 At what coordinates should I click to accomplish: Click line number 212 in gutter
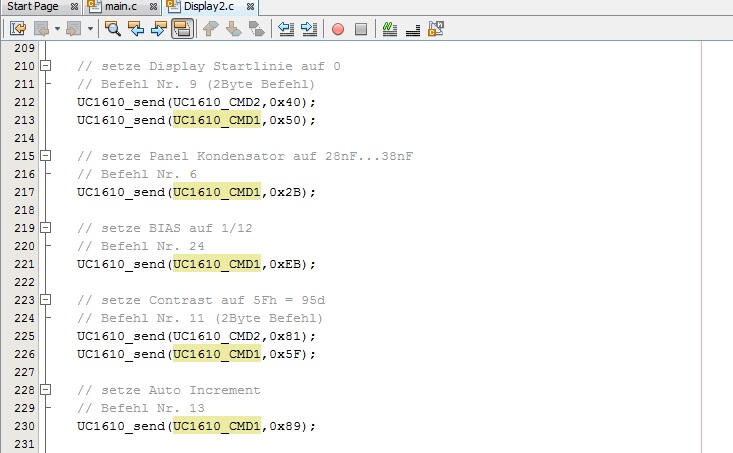coord(24,102)
